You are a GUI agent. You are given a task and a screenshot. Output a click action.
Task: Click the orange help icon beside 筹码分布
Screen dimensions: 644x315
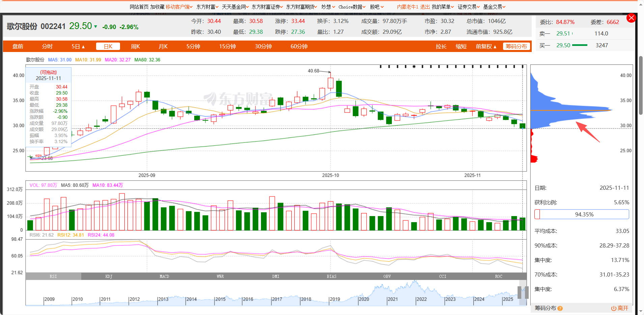[x=560, y=308]
